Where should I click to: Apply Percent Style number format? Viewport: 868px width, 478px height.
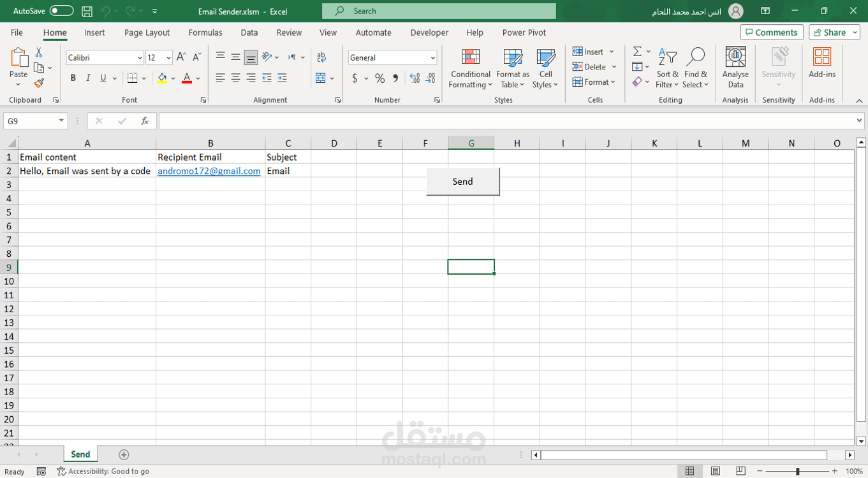pos(379,78)
